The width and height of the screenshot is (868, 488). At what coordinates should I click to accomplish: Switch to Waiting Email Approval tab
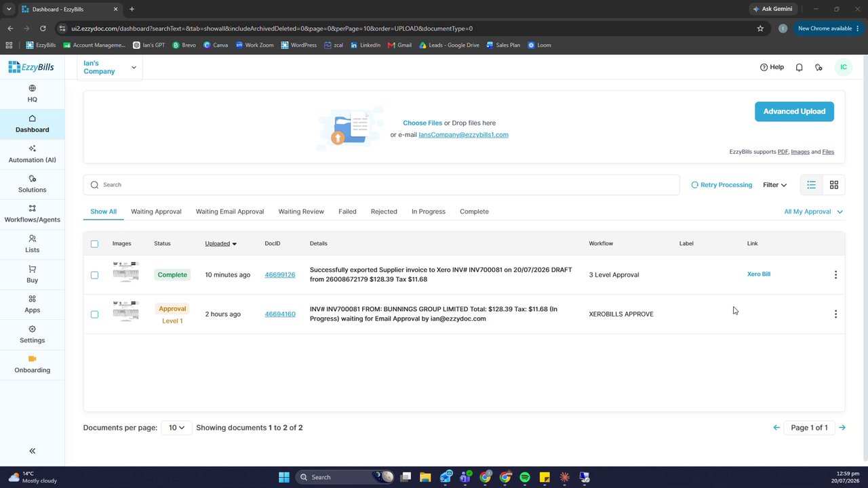(230, 211)
